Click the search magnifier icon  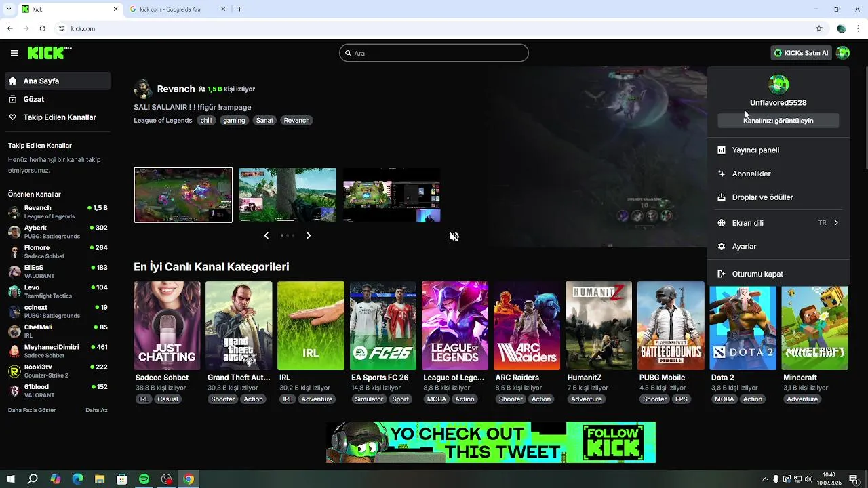349,53
